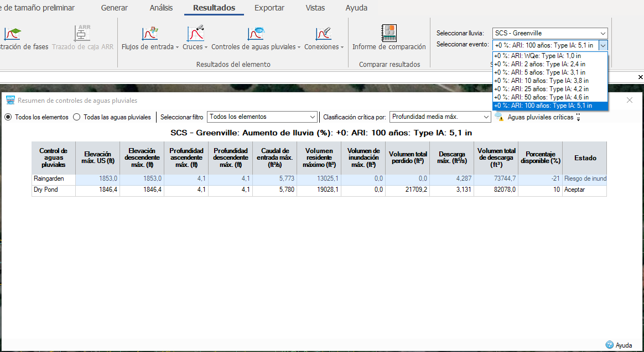Choose the ARI 100 años 5,1 in event

(550, 106)
